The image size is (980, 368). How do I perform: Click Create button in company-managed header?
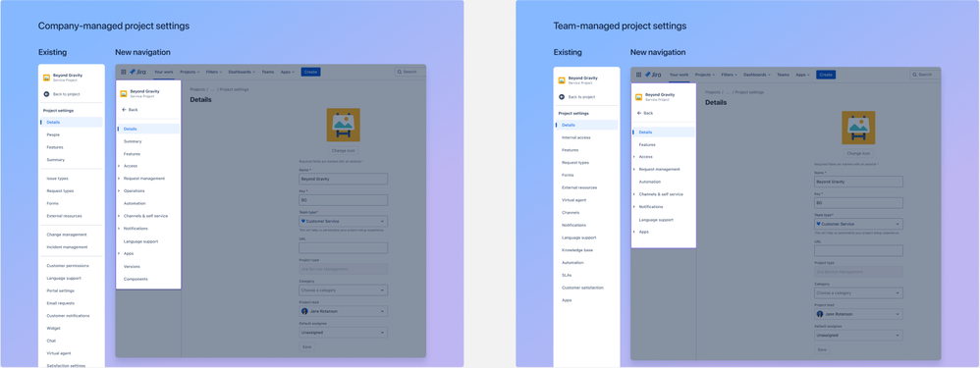(x=310, y=72)
